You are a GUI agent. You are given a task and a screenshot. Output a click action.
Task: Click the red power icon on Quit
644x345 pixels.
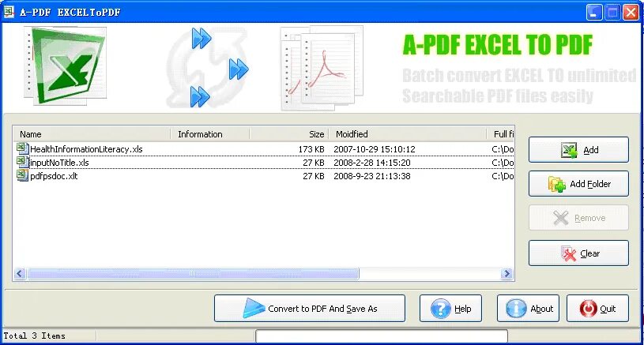pyautogui.click(x=588, y=309)
